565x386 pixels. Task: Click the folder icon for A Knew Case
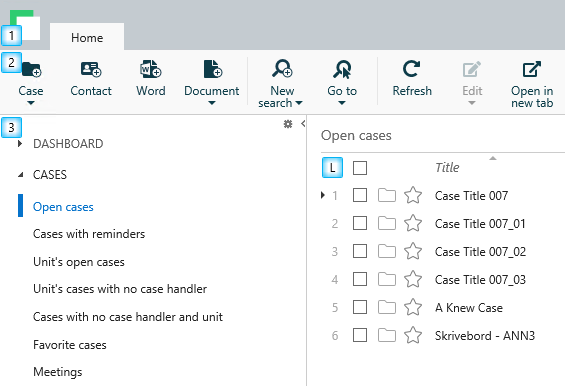[x=387, y=307]
